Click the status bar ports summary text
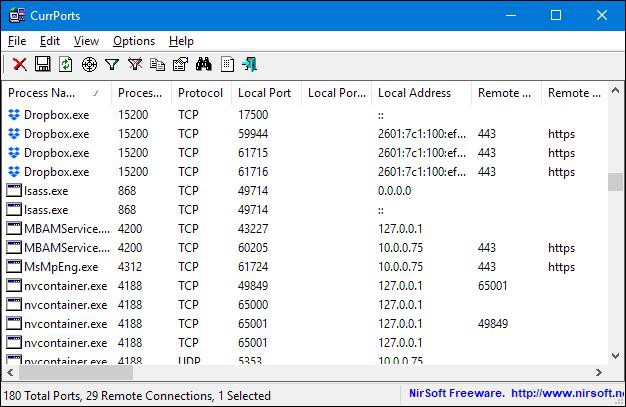Image resolution: width=626 pixels, height=407 pixels. [x=137, y=396]
